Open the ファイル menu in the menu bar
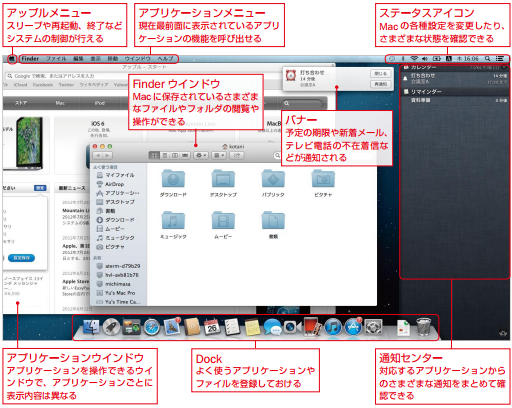Image resolution: width=512 pixels, height=408 pixels. pos(56,59)
